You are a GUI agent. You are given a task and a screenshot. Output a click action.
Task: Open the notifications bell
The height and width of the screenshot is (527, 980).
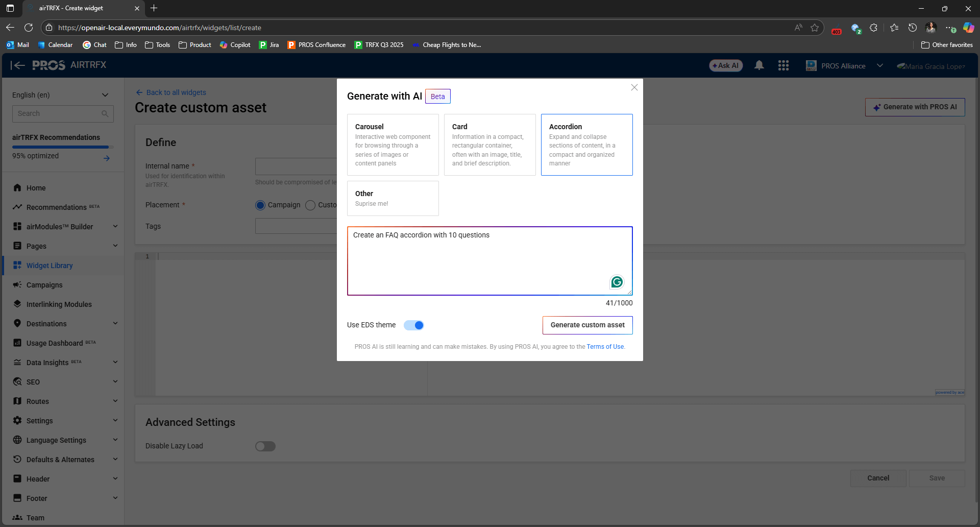point(759,65)
